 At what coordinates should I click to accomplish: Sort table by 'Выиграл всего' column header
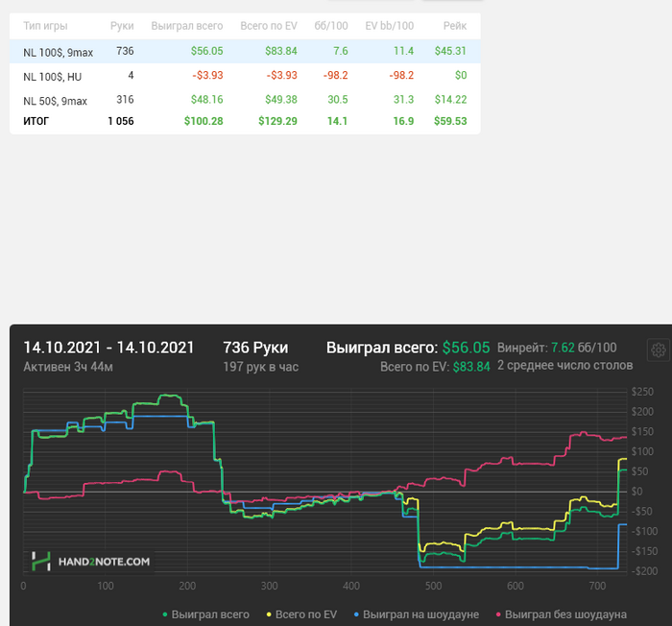pos(187,26)
